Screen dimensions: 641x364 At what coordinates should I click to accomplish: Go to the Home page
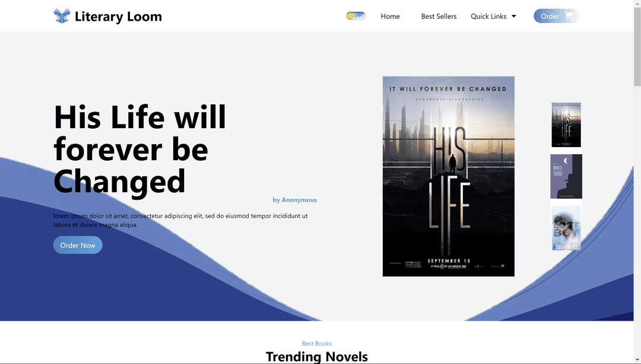tap(390, 17)
